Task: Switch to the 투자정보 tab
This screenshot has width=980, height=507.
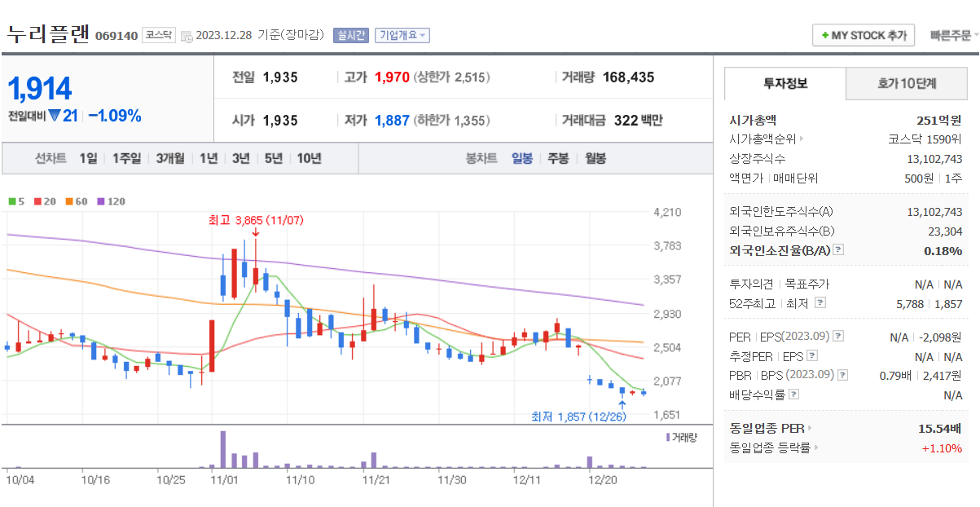Action: (785, 83)
